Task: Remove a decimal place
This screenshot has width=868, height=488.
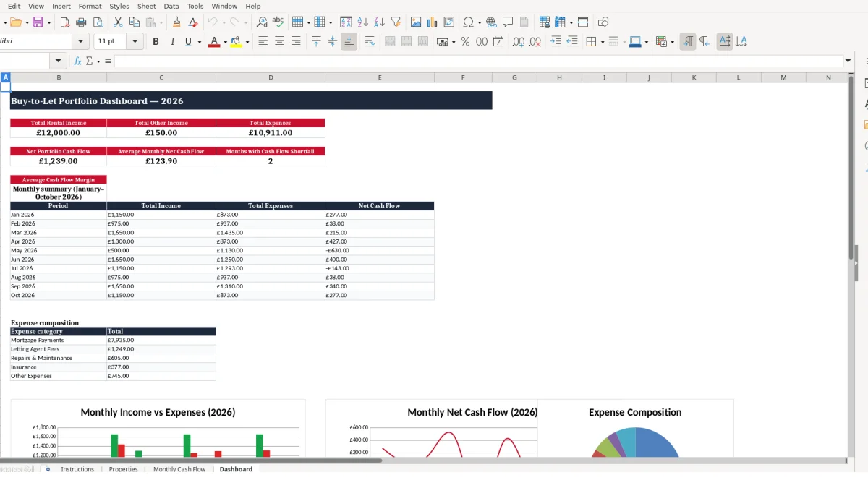Action: point(535,42)
